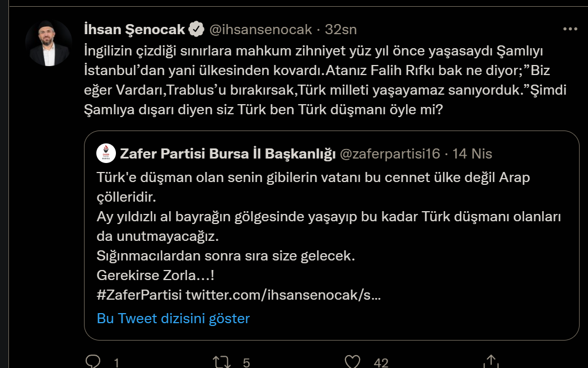Click the retweet count showing 5
This screenshot has height=368, width=588.
pos(246,362)
